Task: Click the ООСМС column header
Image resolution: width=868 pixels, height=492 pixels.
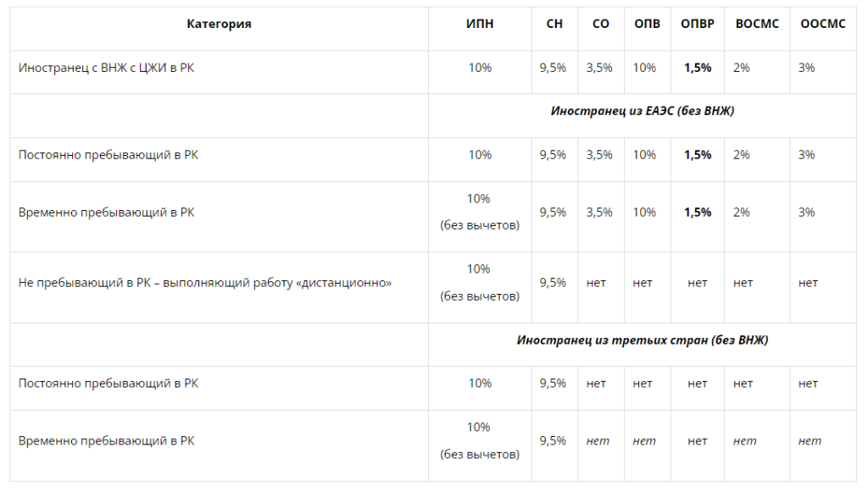Action: point(822,24)
